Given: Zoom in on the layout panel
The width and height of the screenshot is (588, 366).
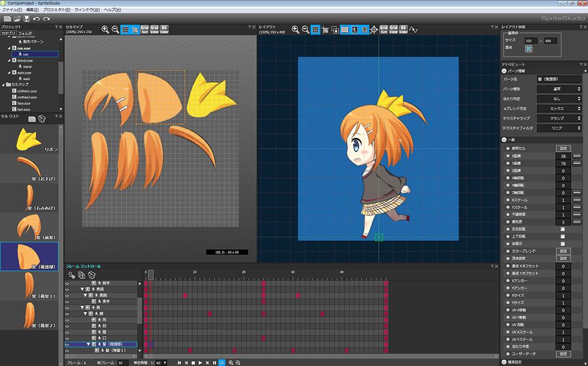Looking at the screenshot, I should (296, 29).
